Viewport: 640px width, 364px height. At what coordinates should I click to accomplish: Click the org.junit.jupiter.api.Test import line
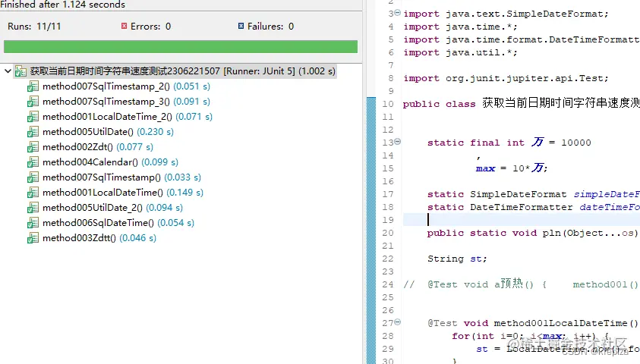(x=506, y=78)
